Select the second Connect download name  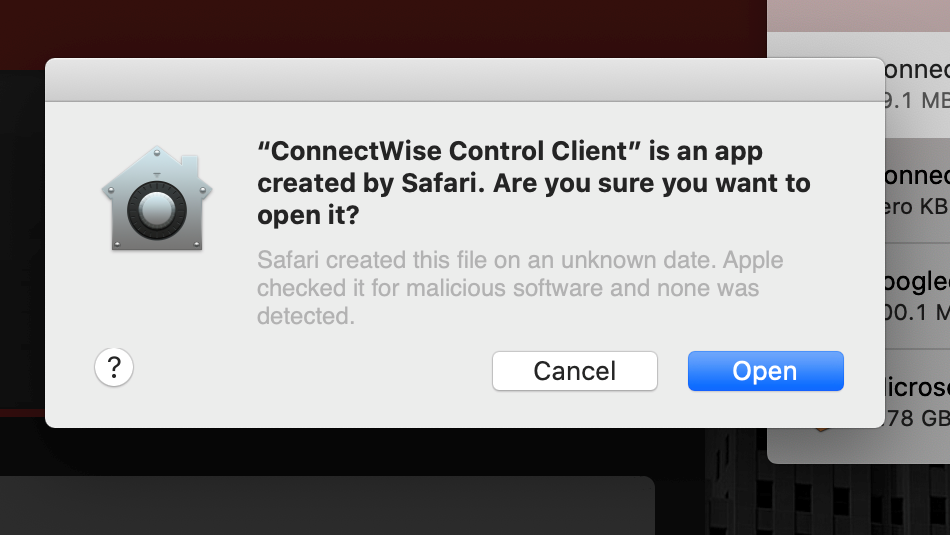click(917, 176)
